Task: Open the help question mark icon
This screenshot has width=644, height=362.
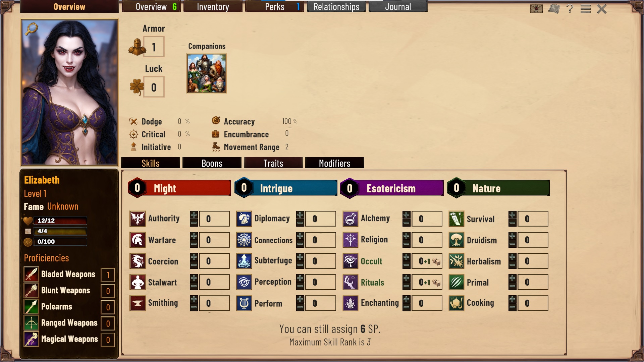Action: tap(570, 8)
